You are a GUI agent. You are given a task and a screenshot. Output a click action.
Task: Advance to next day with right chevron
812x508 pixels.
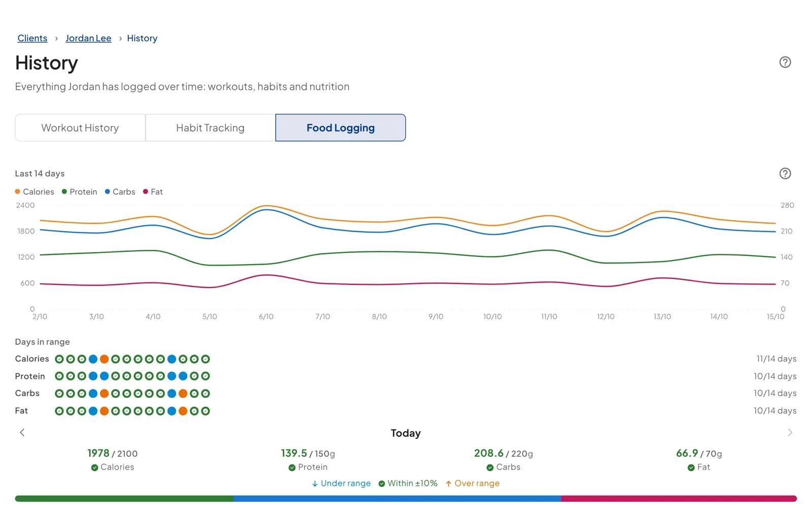click(x=790, y=432)
